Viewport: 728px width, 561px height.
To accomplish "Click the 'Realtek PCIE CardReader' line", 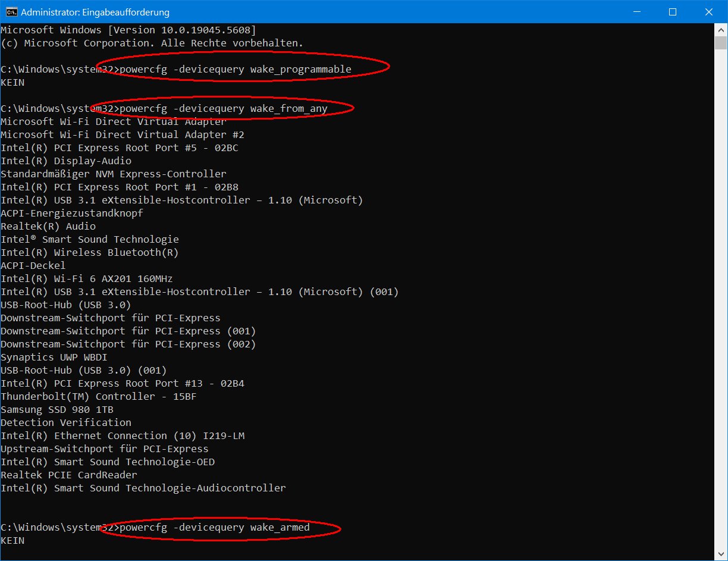I will (69, 475).
